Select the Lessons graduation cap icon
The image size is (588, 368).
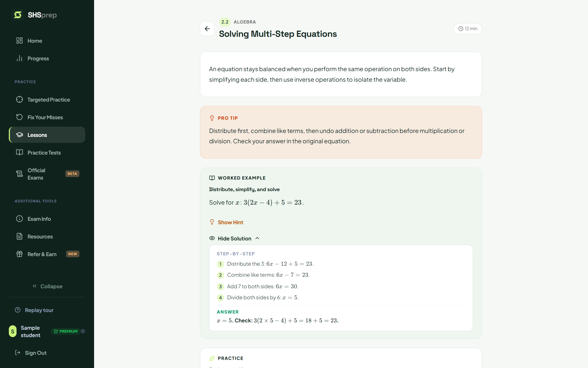click(20, 135)
